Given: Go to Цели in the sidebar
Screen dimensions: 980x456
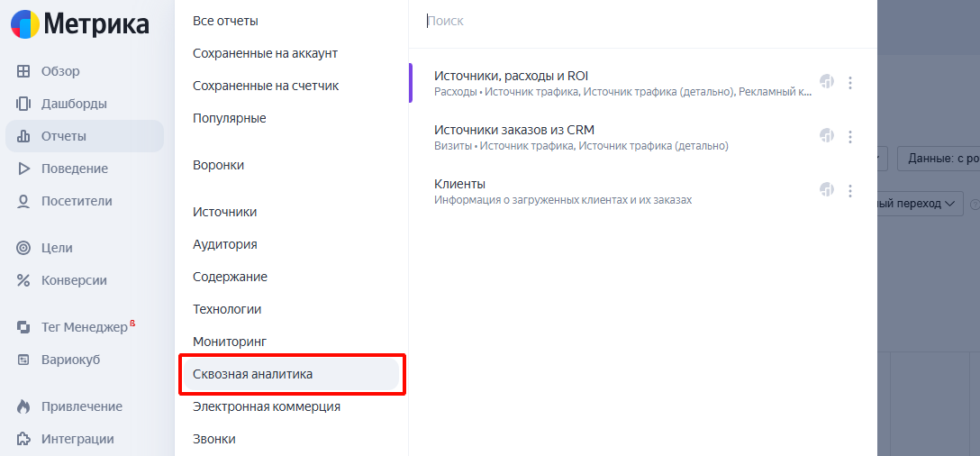Looking at the screenshot, I should 57,248.
